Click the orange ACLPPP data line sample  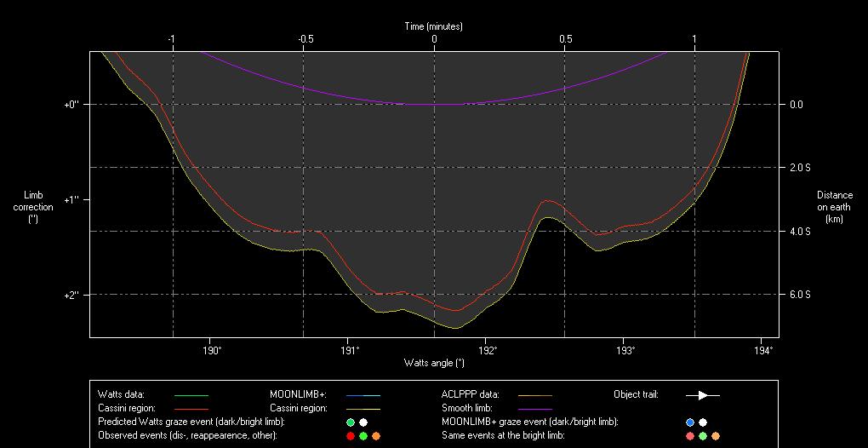coord(534,395)
